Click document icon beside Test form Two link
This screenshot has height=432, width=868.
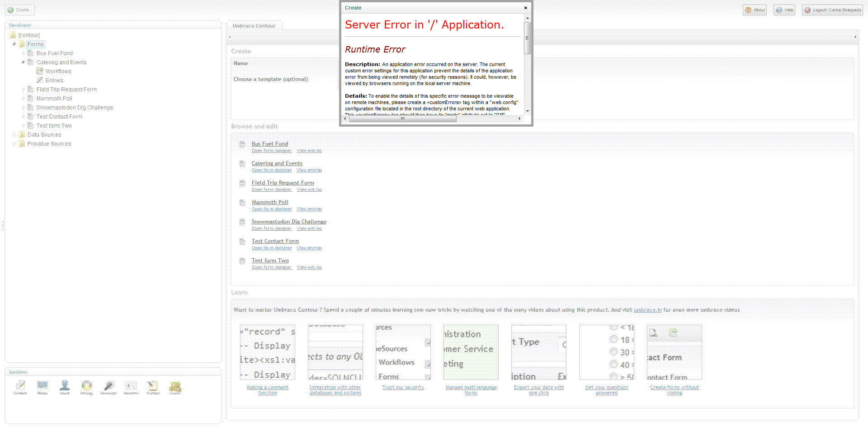coord(242,261)
